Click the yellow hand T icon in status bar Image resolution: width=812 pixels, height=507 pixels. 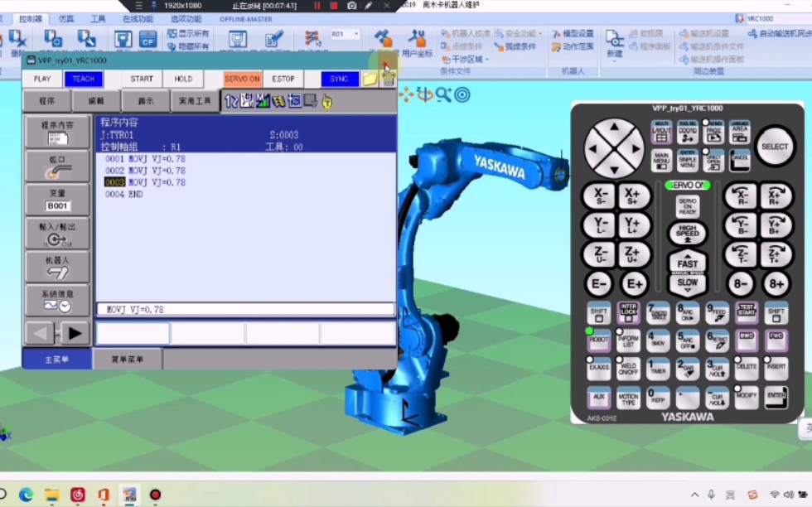pos(326,101)
